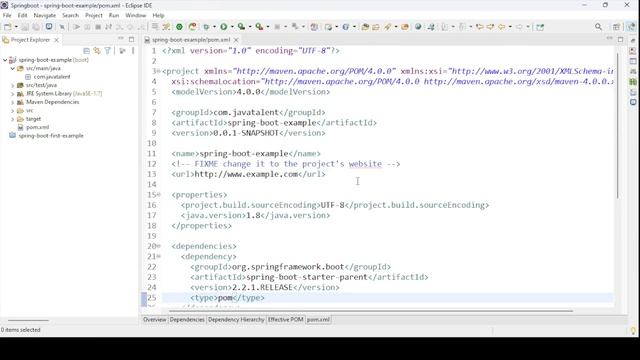Open the Help menu
640x360 pixels.
coord(158,15)
